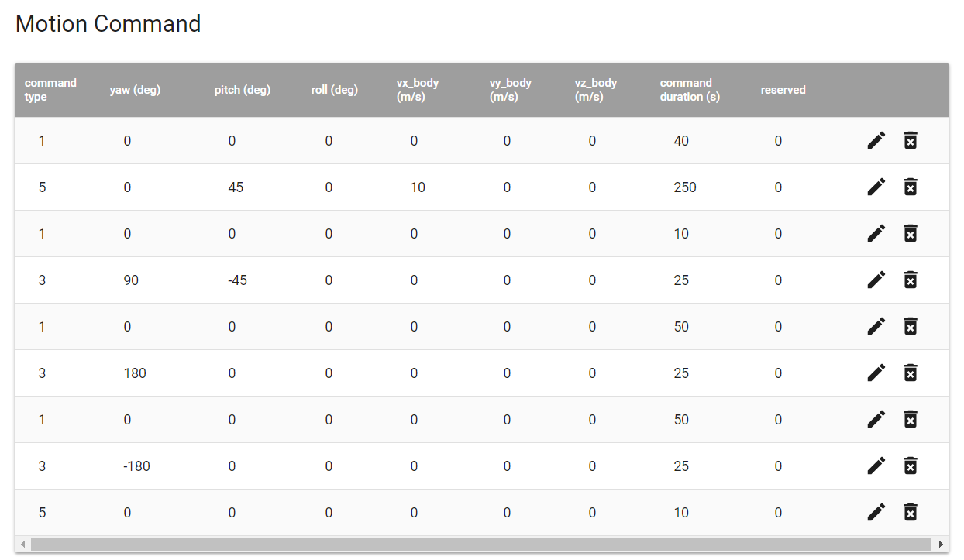Image resolution: width=964 pixels, height=560 pixels.
Task: Click the yaw (deg) column header
Action: pos(135,90)
